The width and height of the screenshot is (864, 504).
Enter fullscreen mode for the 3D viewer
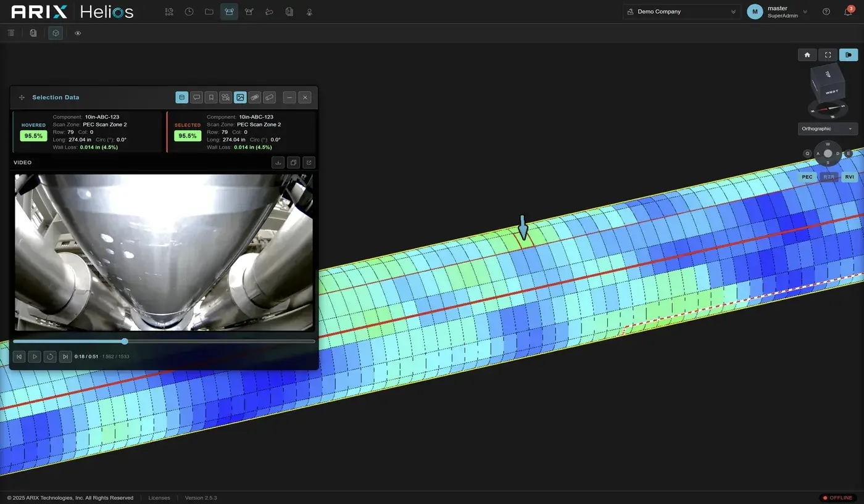828,55
